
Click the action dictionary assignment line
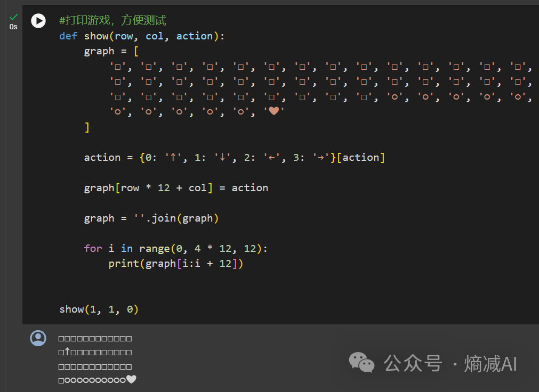click(235, 158)
